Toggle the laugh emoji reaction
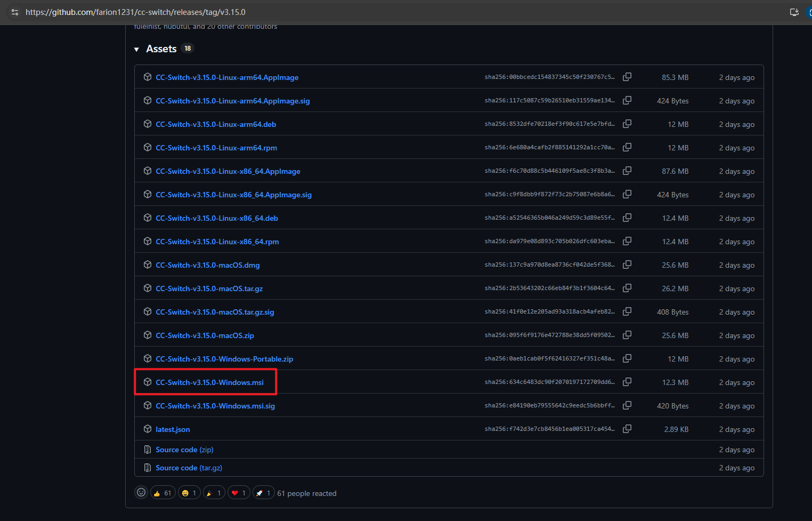Viewport: 812px width, 521px height. tap(189, 493)
